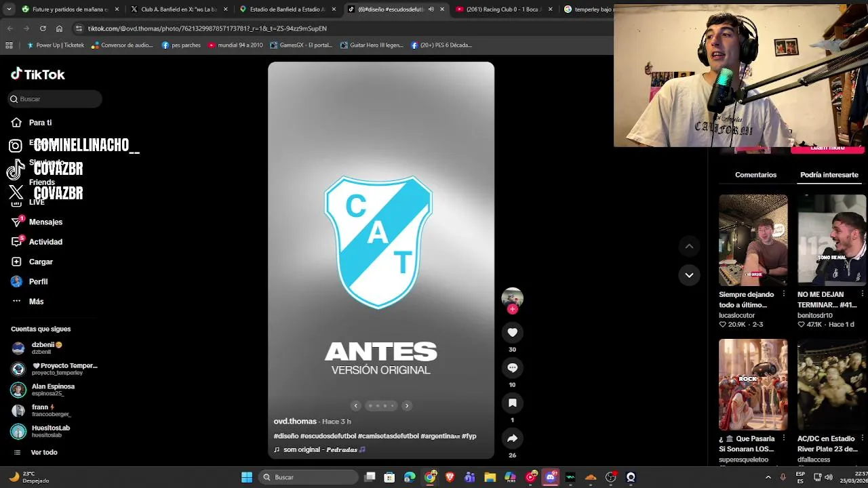Open Siempre dejando todo a último video thumbnail
The height and width of the screenshot is (488, 868).
(x=753, y=240)
